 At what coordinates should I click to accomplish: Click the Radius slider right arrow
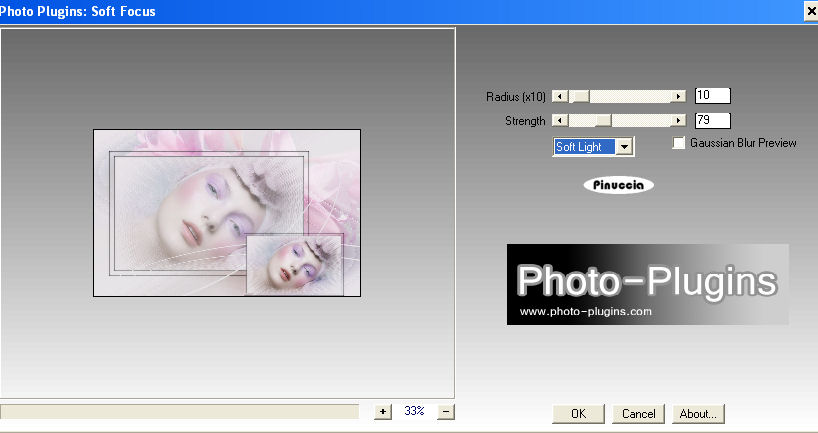click(678, 97)
